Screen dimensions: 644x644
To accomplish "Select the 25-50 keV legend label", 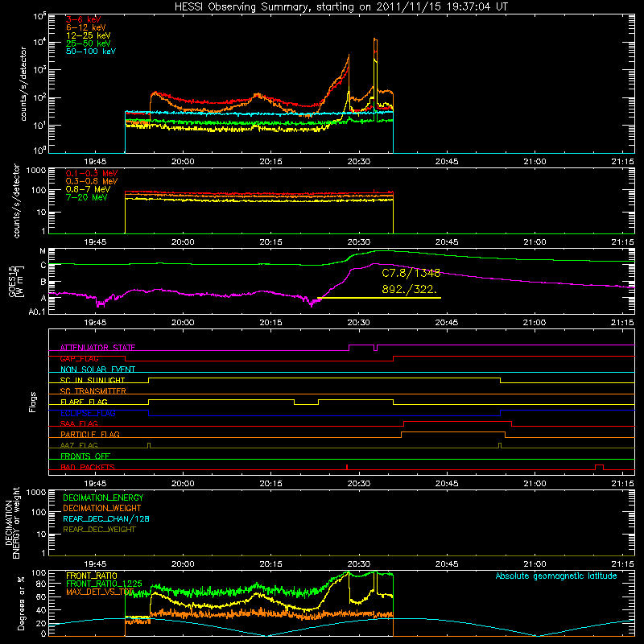I will pyautogui.click(x=89, y=43).
